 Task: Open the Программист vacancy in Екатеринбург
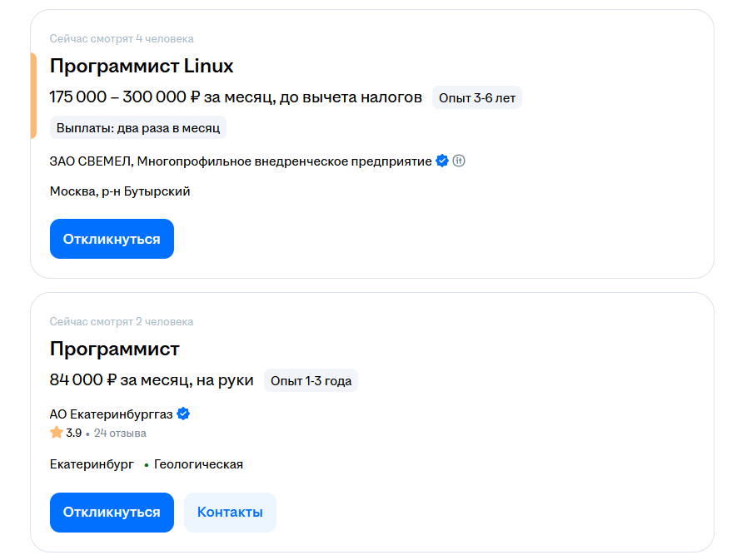click(114, 349)
